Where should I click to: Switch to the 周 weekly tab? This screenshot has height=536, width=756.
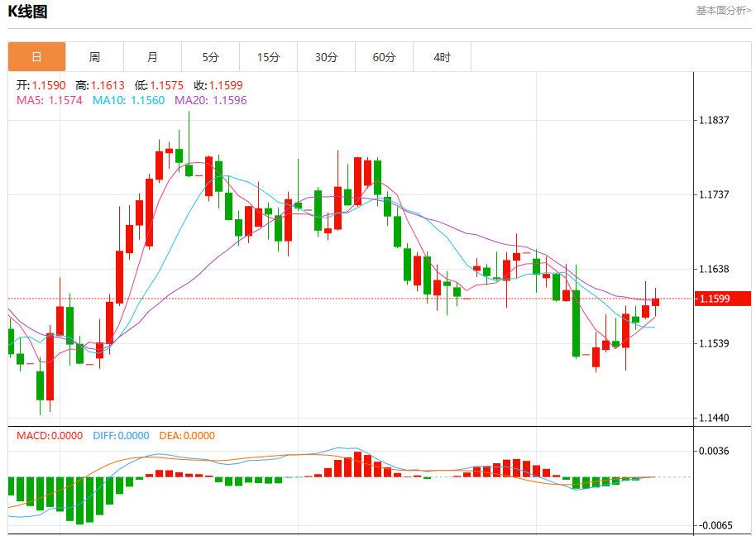point(94,57)
